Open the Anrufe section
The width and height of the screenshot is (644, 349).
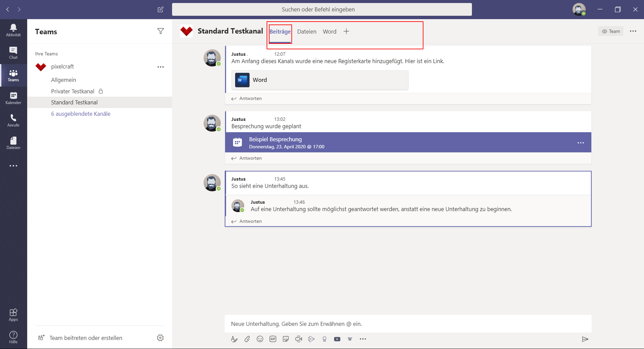click(13, 121)
